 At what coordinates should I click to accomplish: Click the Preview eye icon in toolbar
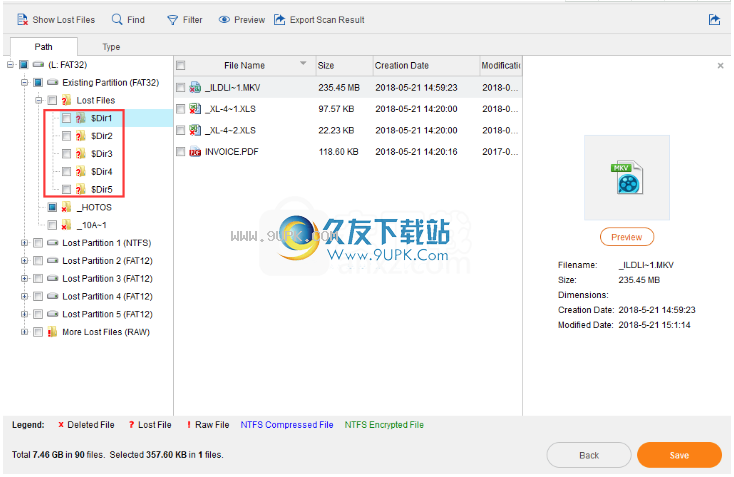[224, 20]
